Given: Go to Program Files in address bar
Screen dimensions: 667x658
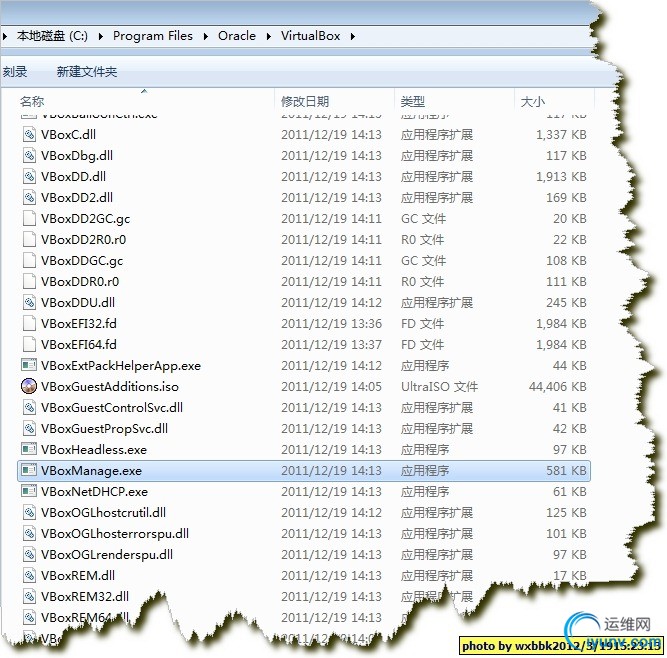Looking at the screenshot, I should (153, 36).
